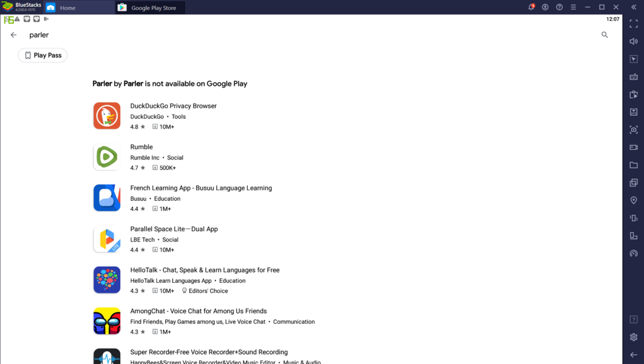Click the Play Store search magnifier icon
Image resolution: width=644 pixels, height=364 pixels.
pos(605,35)
